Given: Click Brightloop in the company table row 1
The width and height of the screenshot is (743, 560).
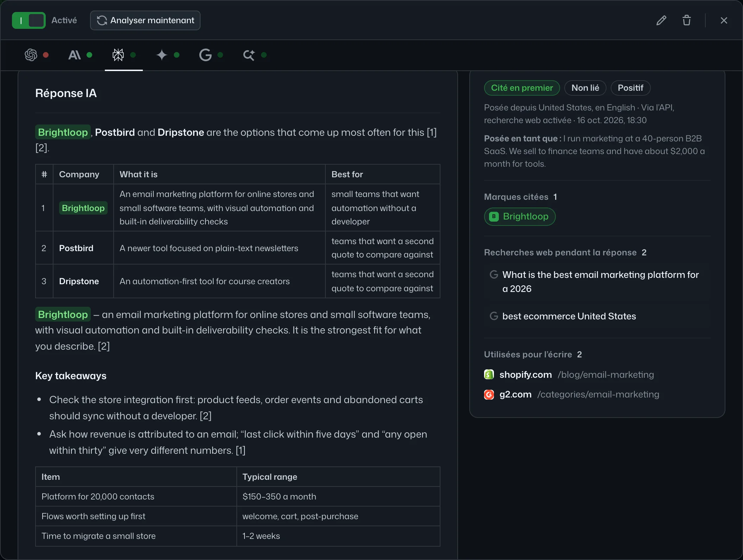Looking at the screenshot, I should coord(83,208).
